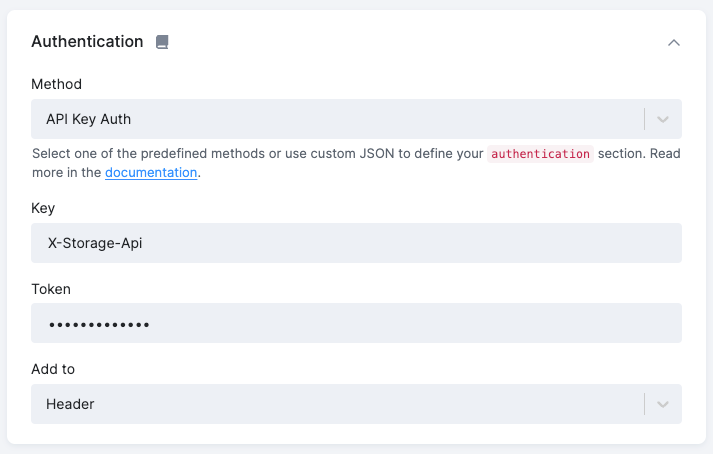Focus the Token password field
Image resolution: width=713 pixels, height=454 pixels.
[x=356, y=324]
